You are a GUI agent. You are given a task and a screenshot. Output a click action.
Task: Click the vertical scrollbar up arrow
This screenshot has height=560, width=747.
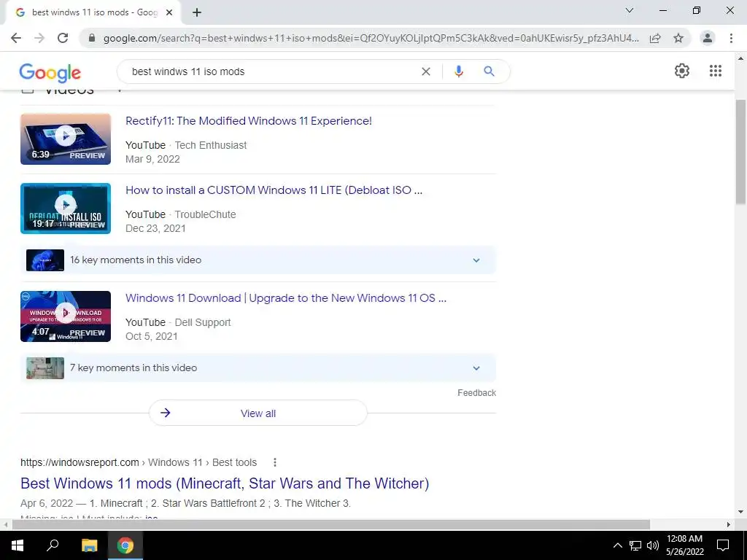tap(740, 58)
